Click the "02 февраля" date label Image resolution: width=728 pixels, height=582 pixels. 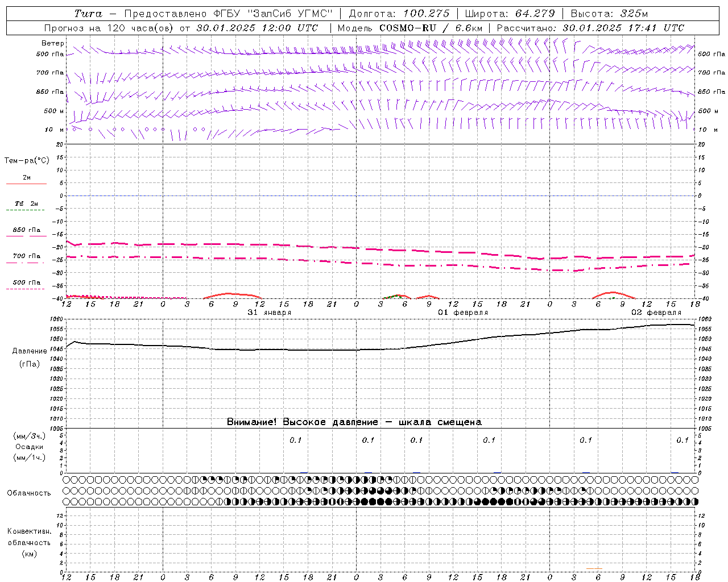(656, 313)
